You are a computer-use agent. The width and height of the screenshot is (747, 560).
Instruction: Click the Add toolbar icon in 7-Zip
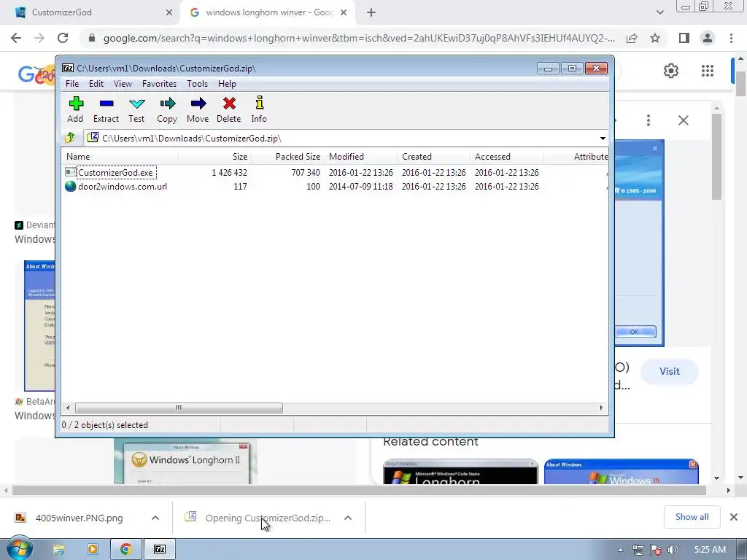point(75,110)
